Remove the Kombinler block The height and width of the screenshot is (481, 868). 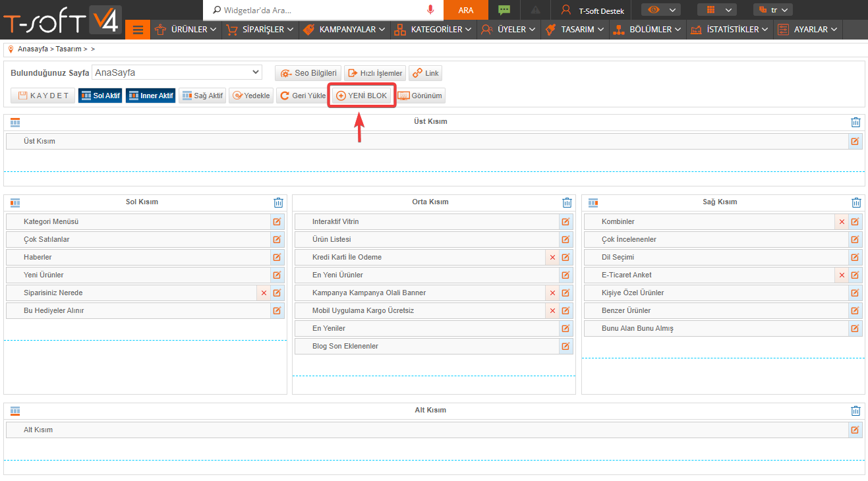[x=842, y=222]
